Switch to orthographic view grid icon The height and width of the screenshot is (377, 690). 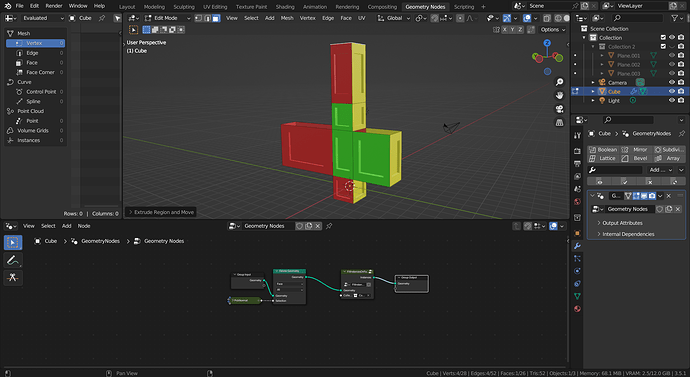coord(559,123)
